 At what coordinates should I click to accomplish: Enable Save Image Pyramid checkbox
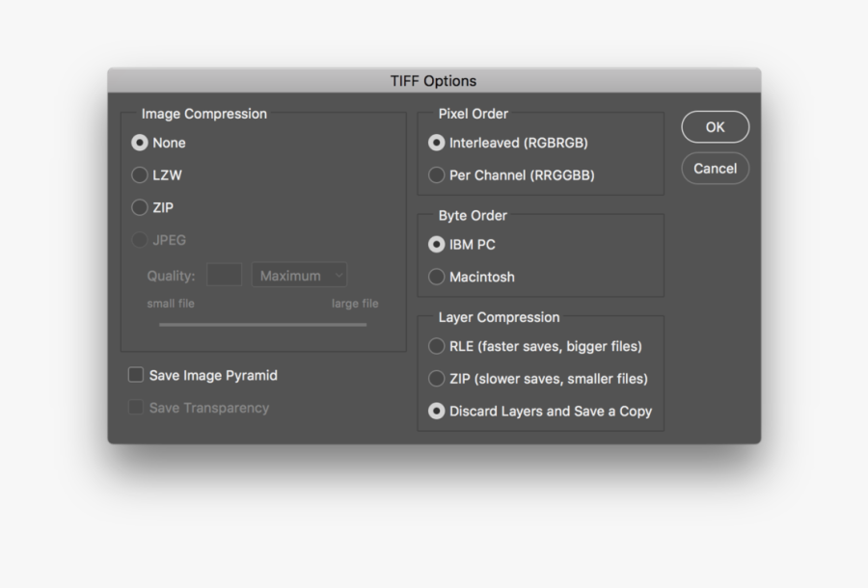pos(136,375)
